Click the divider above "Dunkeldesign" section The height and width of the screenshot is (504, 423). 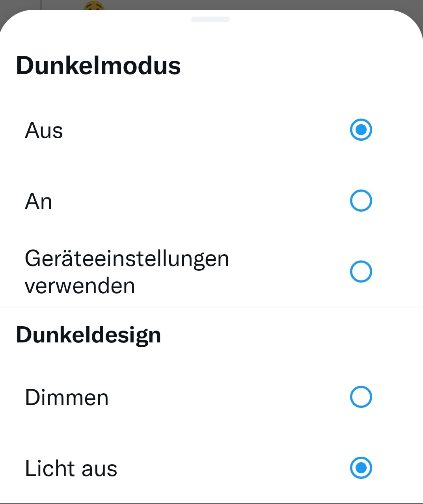[211, 307]
